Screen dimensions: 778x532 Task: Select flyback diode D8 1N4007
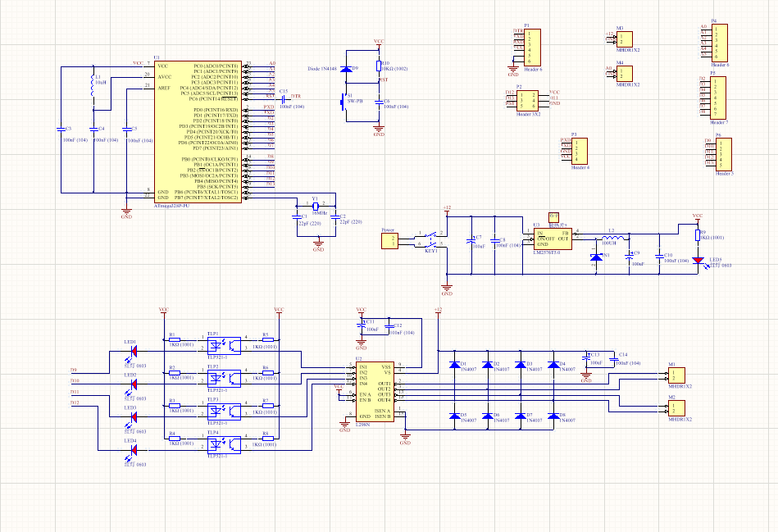click(x=553, y=416)
